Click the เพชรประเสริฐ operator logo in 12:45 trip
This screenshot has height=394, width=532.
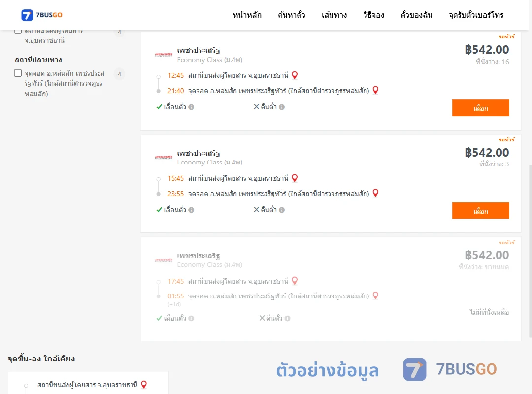click(x=164, y=55)
